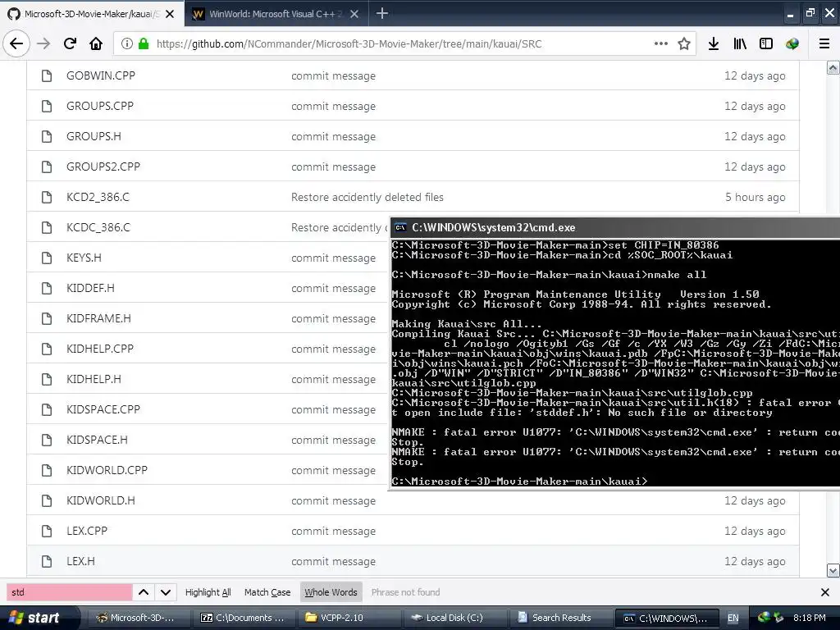Viewport: 840px width, 630px height.
Task: Click page scrollbar up arrow
Action: [x=833, y=67]
